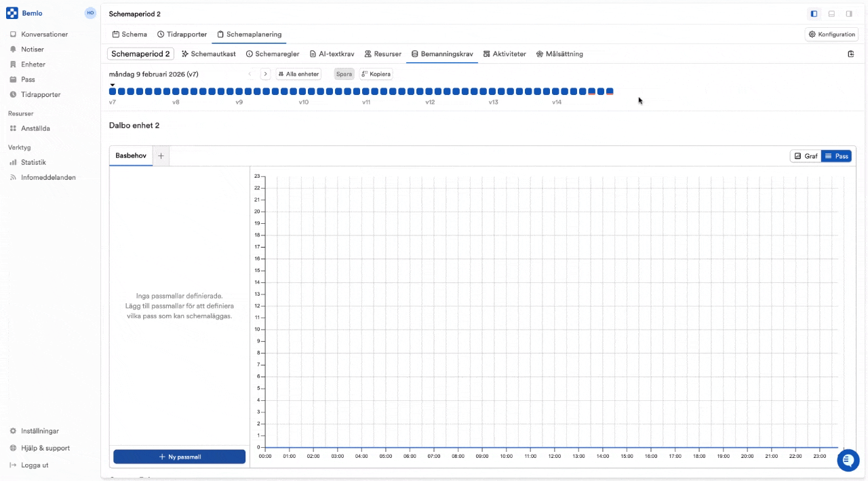The width and height of the screenshot is (868, 481).
Task: Click the Kopiera button
Action: (x=376, y=74)
